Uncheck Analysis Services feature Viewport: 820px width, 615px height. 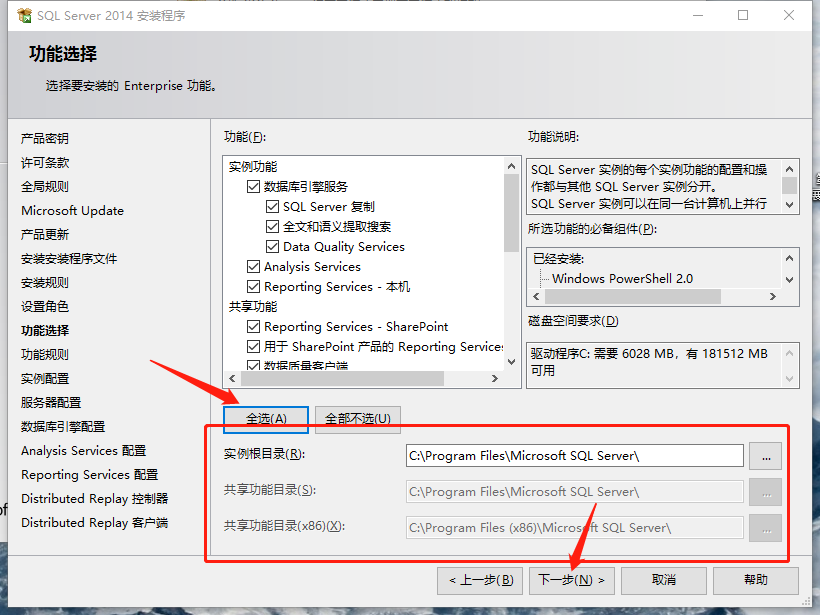point(253,267)
